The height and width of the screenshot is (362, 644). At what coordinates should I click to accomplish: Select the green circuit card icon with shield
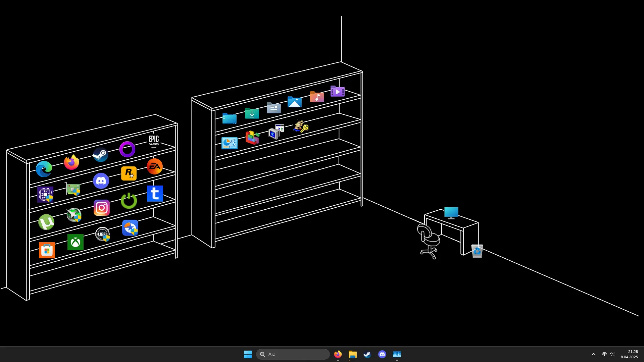(x=72, y=189)
